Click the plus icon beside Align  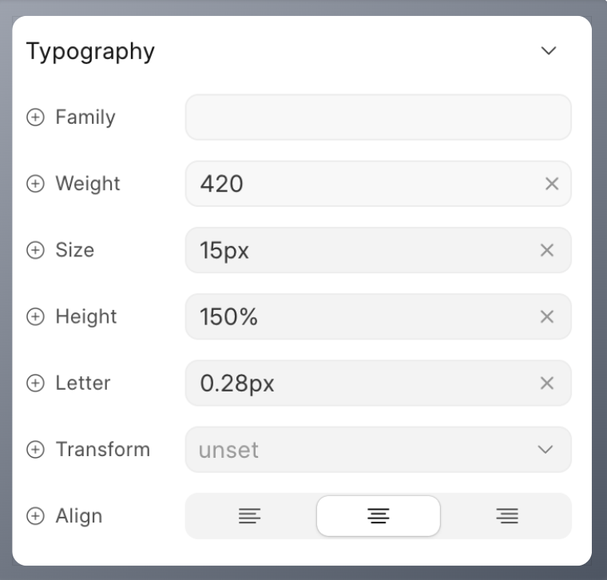point(35,516)
